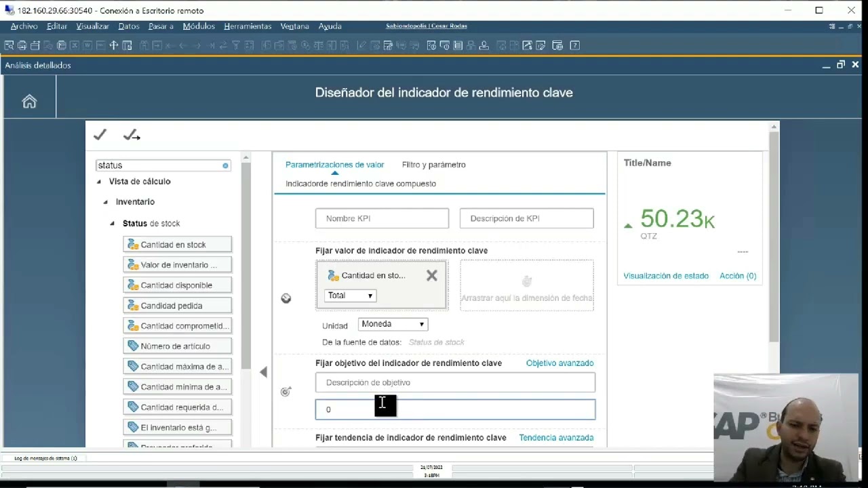Open Log de mensajes de sistema (1)
This screenshot has height=488, width=868.
(45, 458)
